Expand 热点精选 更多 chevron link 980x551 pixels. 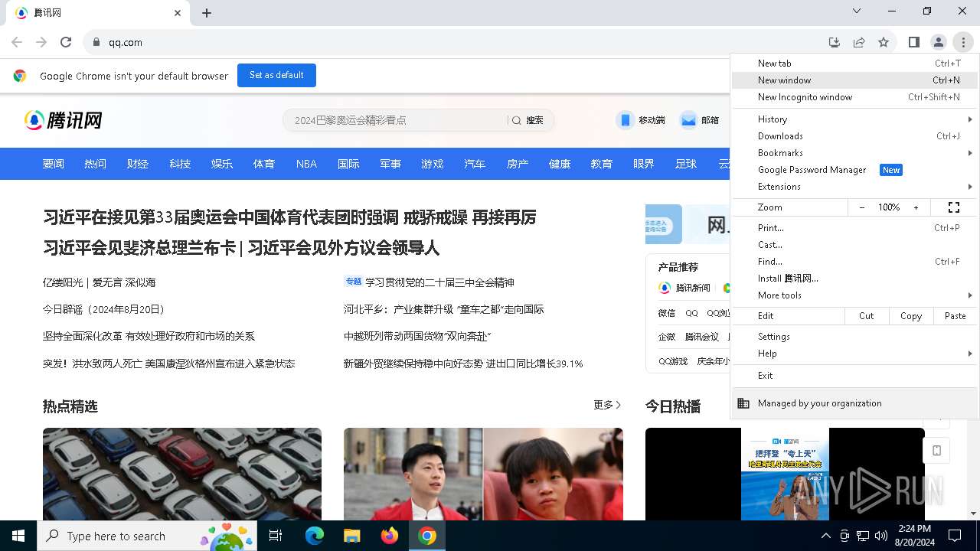608,405
